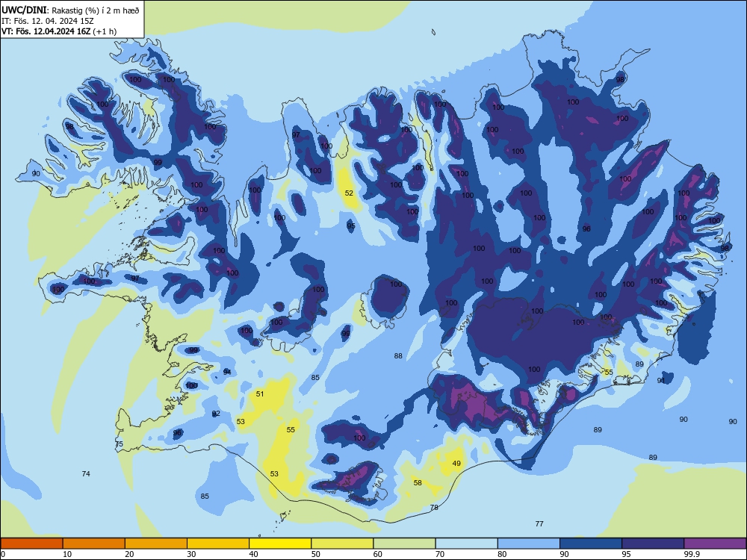Click the legend tick label 40
Image resolution: width=747 pixels, height=560 pixels.
pos(253,554)
